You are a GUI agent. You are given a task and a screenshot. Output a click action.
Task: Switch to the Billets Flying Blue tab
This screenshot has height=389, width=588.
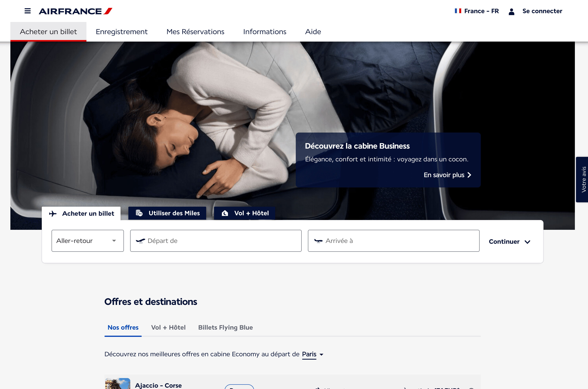(x=225, y=327)
